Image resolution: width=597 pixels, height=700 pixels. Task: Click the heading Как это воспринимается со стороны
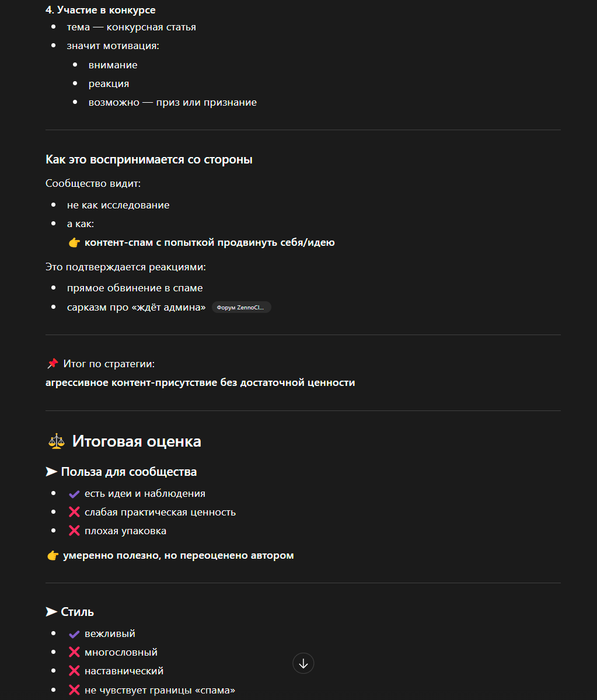coord(149,159)
